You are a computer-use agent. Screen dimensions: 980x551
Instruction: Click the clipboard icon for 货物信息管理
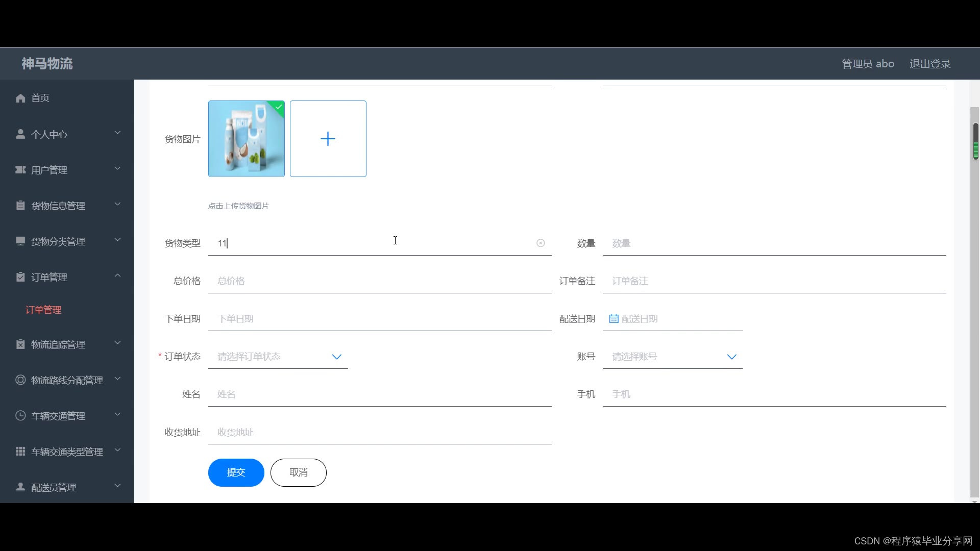click(20, 206)
